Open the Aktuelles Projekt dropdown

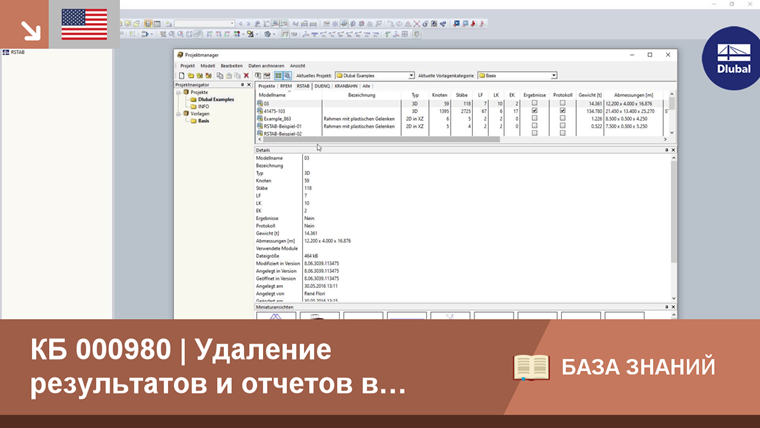[411, 76]
